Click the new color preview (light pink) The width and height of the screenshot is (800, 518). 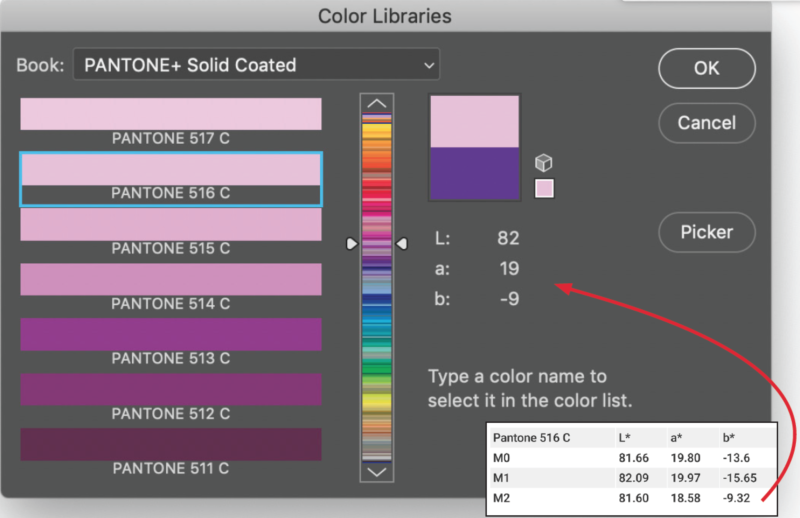(474, 122)
